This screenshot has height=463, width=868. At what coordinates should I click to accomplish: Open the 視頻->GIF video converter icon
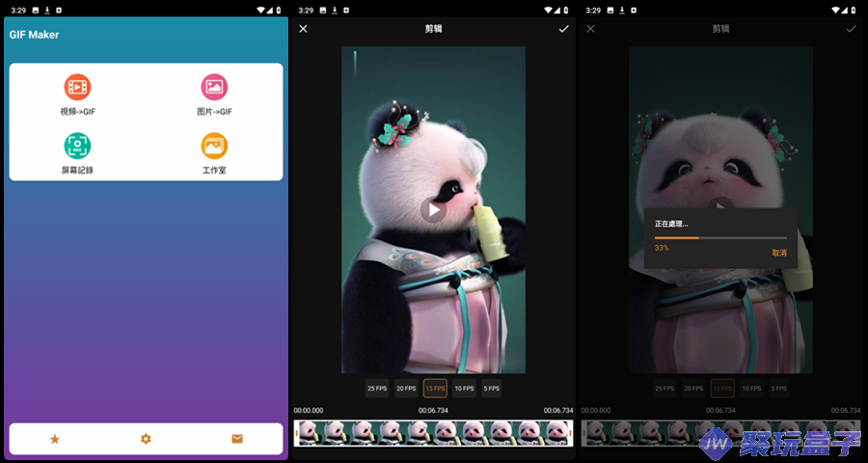[77, 87]
